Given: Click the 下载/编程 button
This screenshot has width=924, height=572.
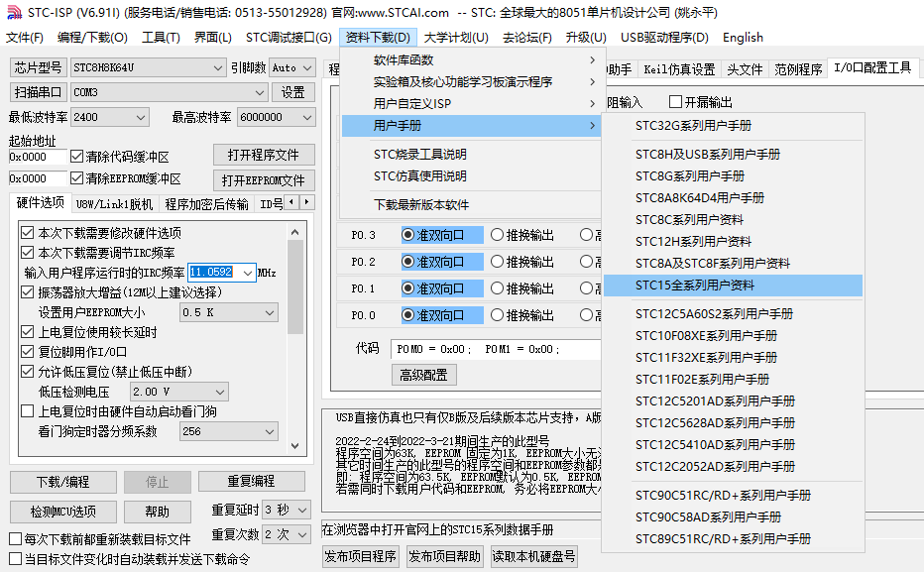Looking at the screenshot, I should point(63,482).
